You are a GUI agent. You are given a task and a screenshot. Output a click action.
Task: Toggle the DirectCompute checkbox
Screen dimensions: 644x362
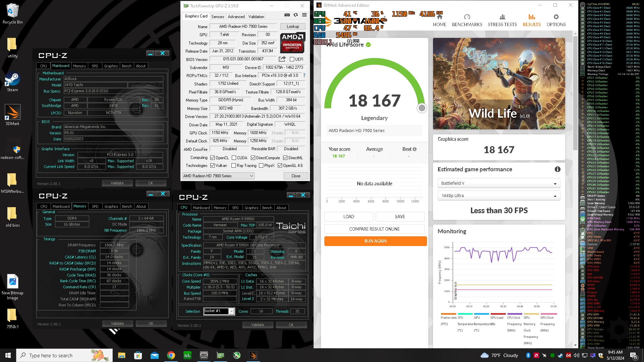coord(253,158)
